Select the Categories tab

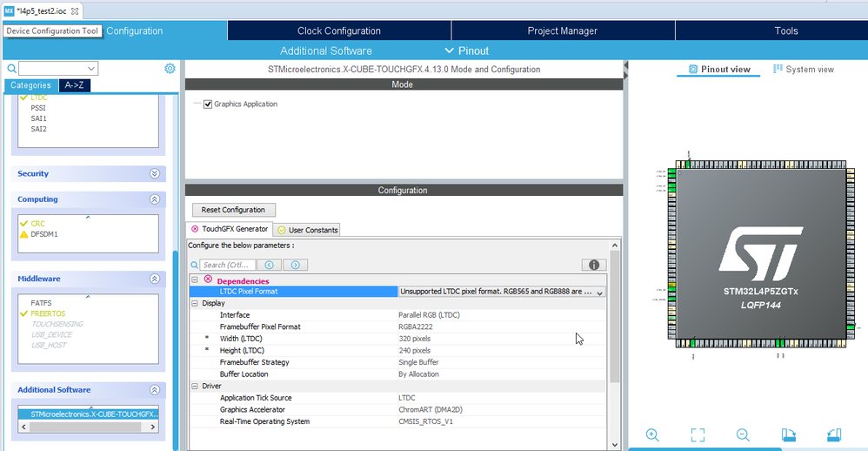[x=30, y=85]
